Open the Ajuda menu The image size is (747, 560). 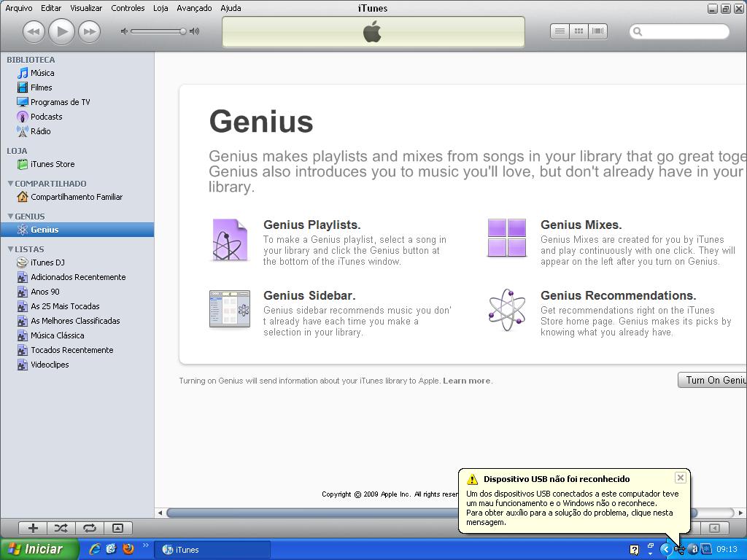(x=231, y=8)
